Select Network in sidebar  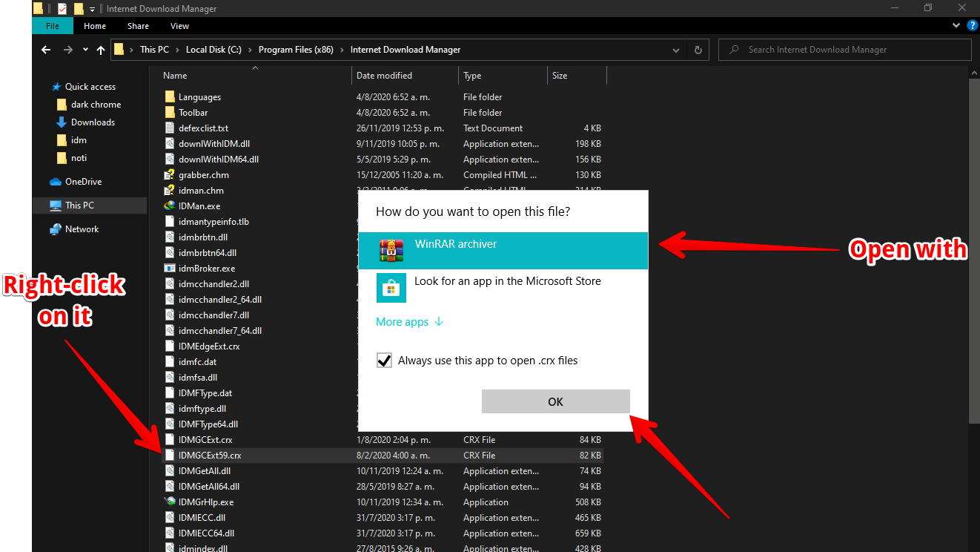[82, 229]
